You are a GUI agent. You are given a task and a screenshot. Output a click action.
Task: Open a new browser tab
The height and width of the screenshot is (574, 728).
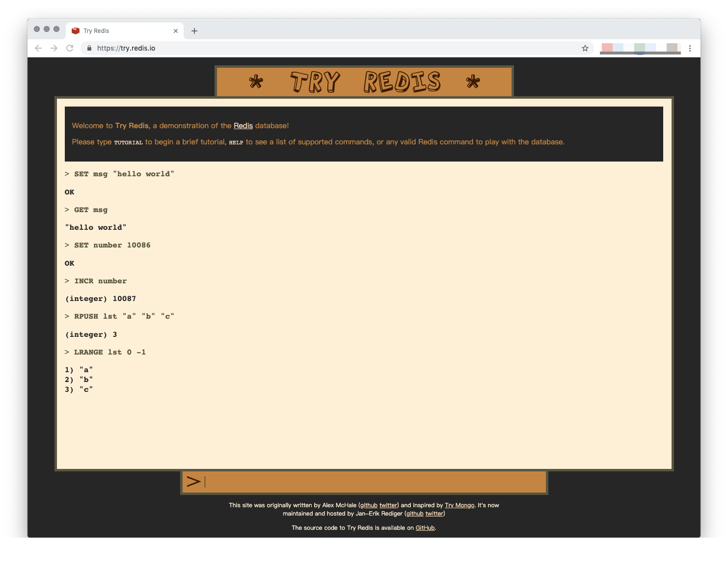coord(194,31)
